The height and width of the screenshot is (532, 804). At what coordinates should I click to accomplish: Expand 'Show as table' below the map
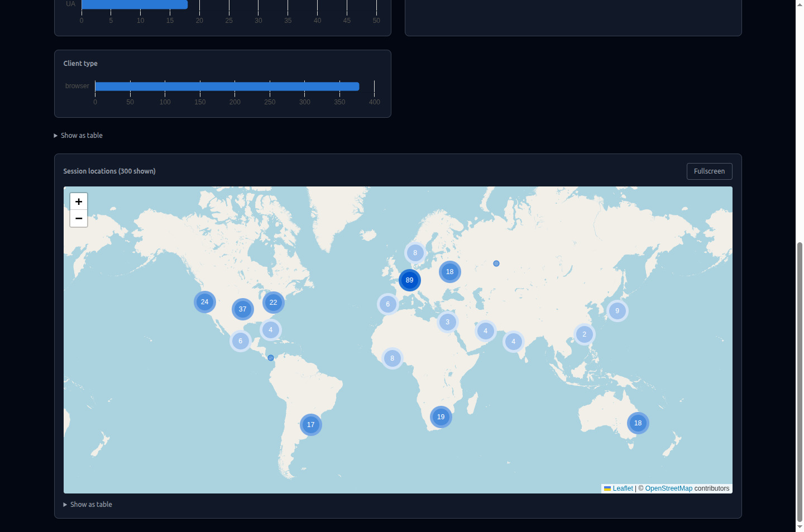(88, 505)
